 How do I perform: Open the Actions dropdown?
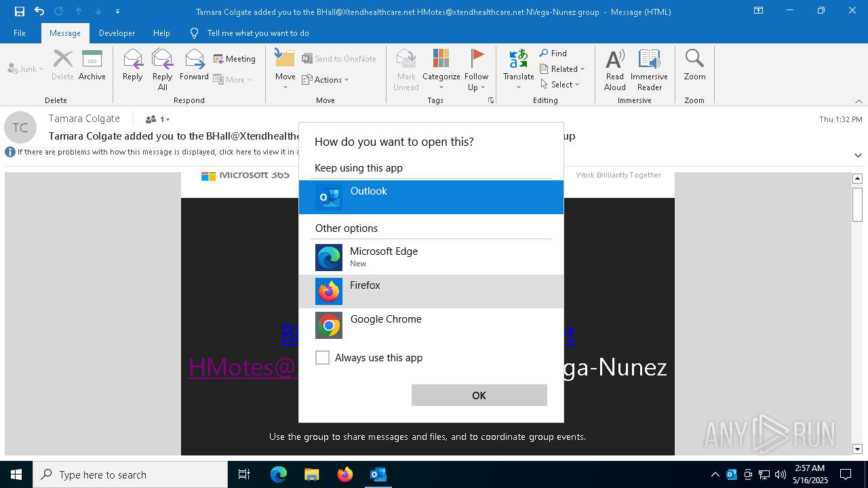point(325,79)
